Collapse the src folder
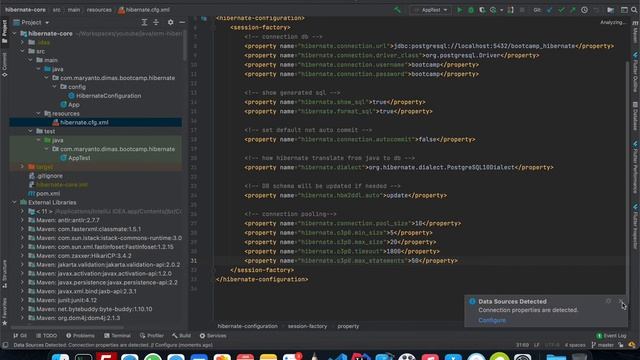Image resolution: width=640 pixels, height=360 pixels. click(22, 51)
